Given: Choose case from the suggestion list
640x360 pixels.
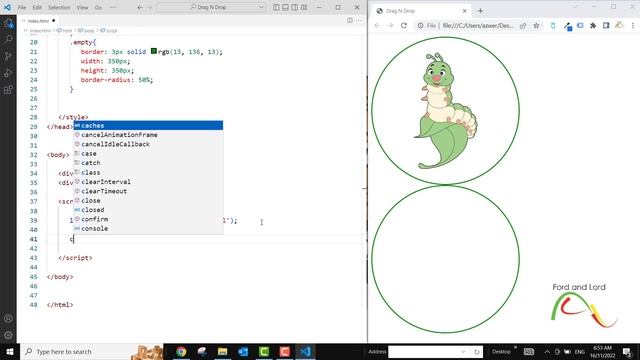Looking at the screenshot, I should pyautogui.click(x=148, y=153).
